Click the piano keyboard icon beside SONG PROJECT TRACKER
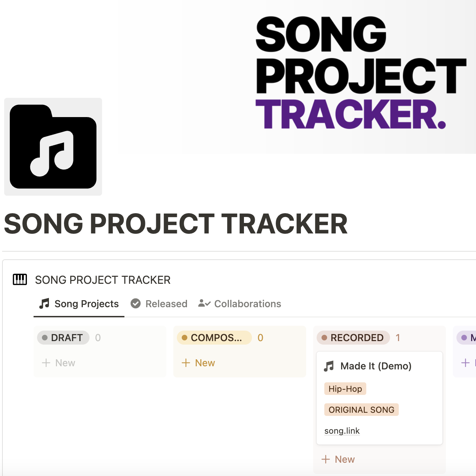This screenshot has width=476, height=476. 20,279
